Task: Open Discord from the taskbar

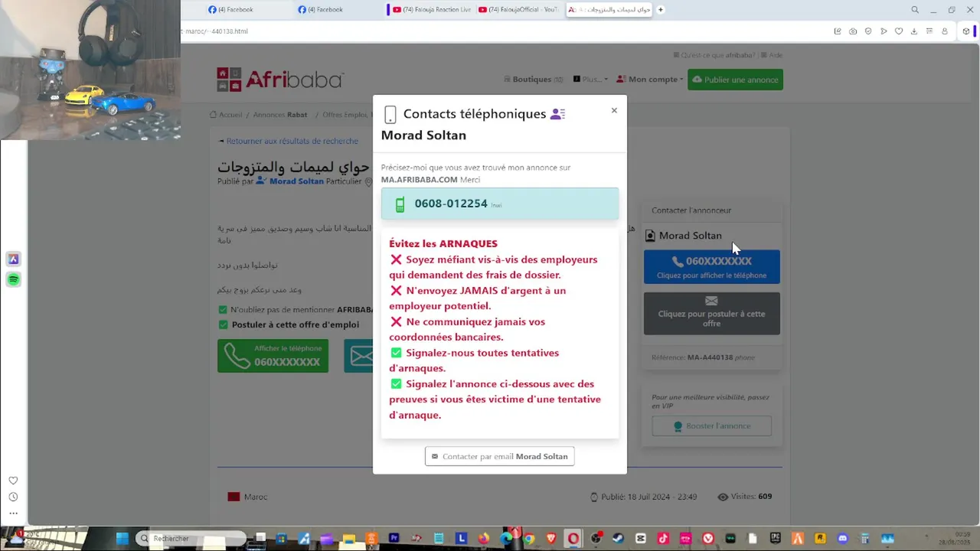Action: point(843,539)
